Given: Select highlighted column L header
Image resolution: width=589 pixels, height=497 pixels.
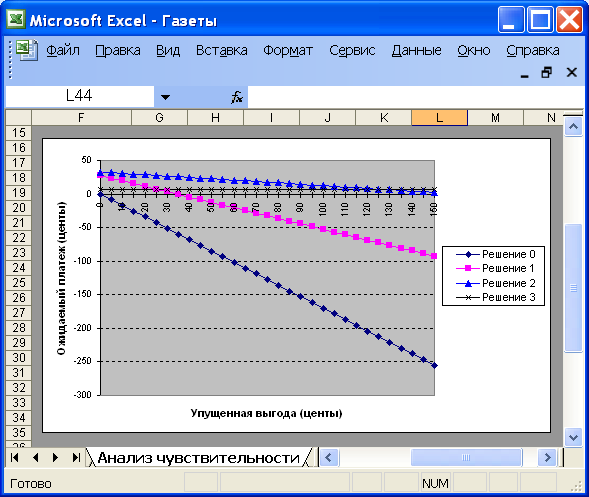Looking at the screenshot, I should pos(439,118).
